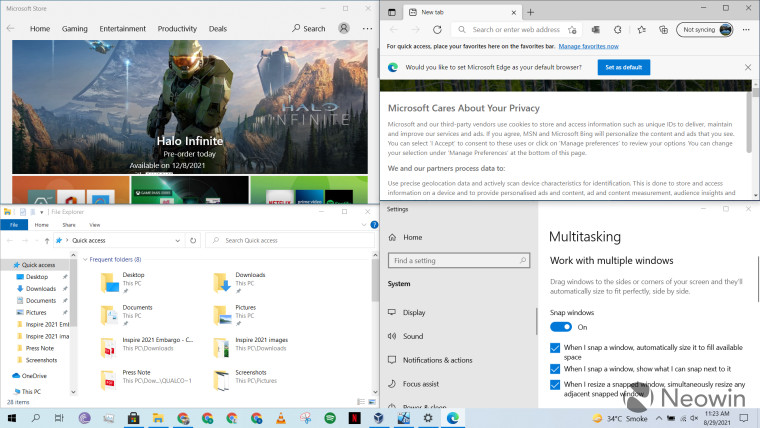Open the Deals tab in Microsoft Store
Screen dimensions: 760x428
tap(218, 29)
